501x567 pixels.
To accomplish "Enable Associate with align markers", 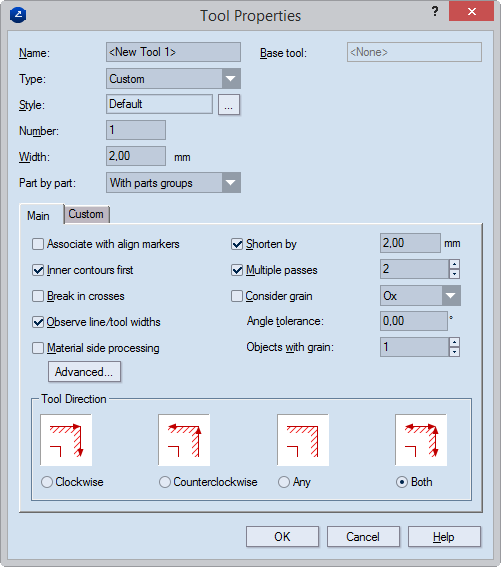I will pyautogui.click(x=38, y=244).
